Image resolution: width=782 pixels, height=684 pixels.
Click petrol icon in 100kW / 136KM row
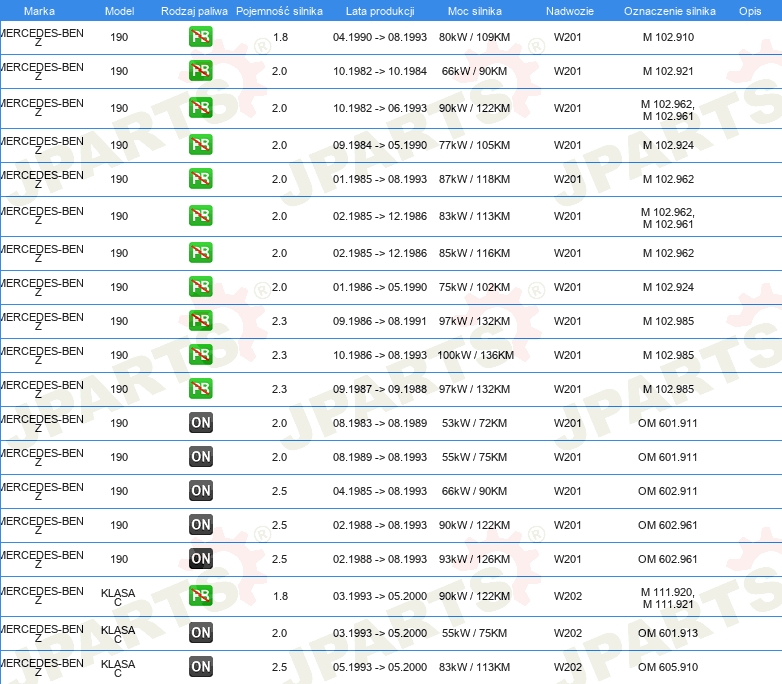point(200,355)
